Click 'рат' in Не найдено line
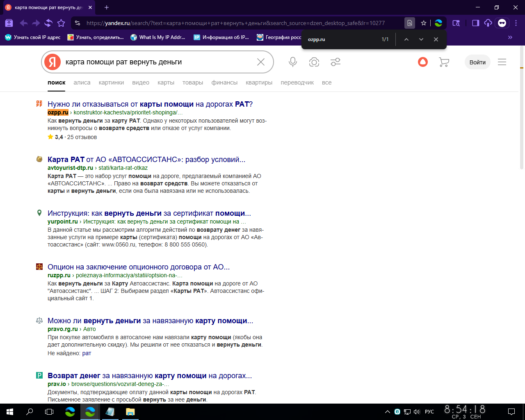The image size is (525, 420). click(x=87, y=353)
